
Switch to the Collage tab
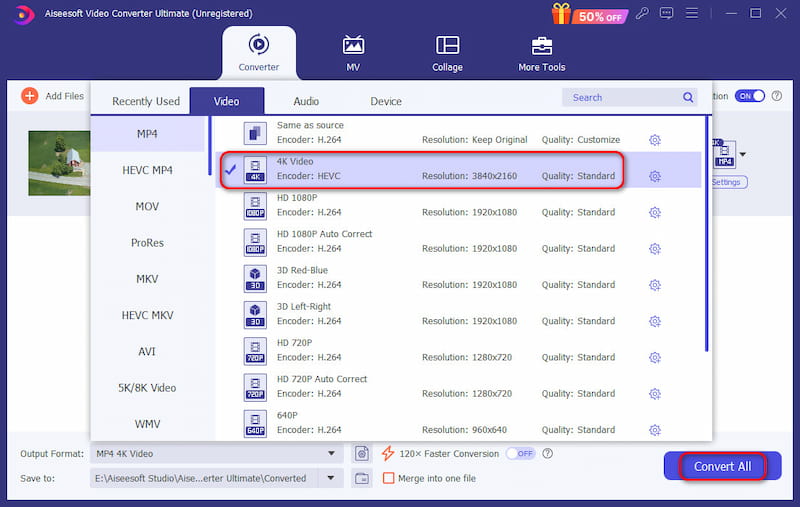point(447,53)
